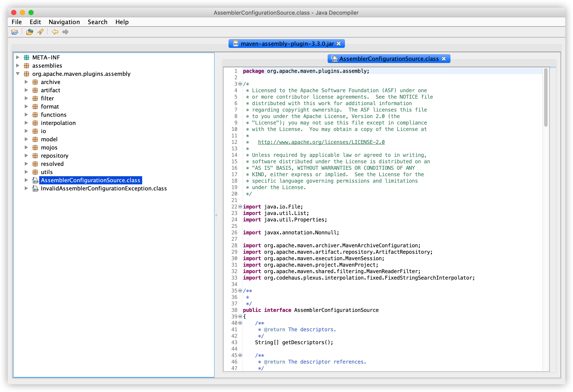573x392 pixels.
Task: Collapse the imports fold marker on line 22
Action: pos(240,207)
